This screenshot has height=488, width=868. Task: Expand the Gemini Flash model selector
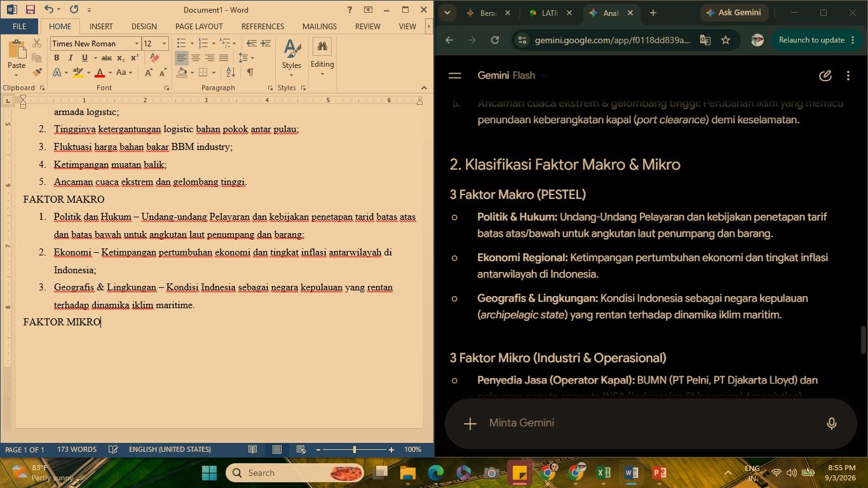click(513, 76)
